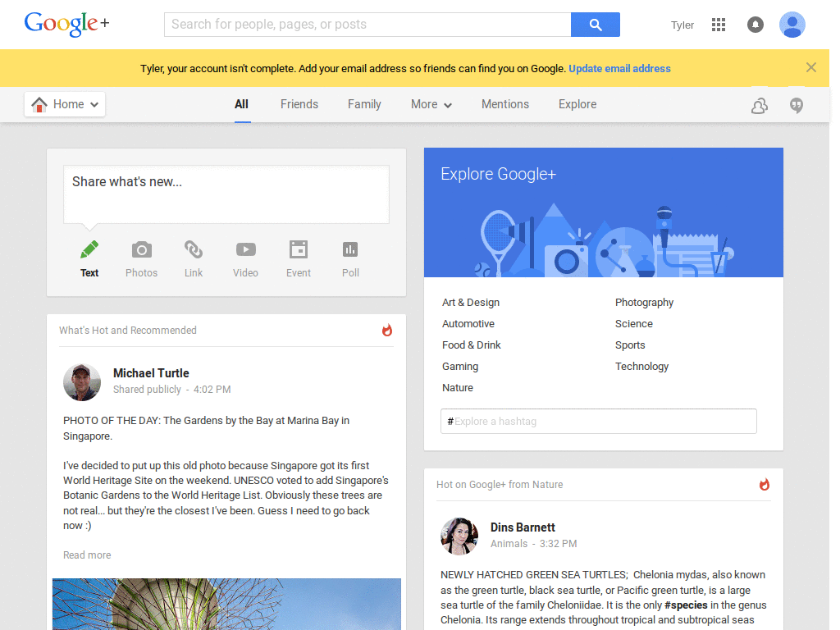Open the Art & Design category

pos(471,302)
